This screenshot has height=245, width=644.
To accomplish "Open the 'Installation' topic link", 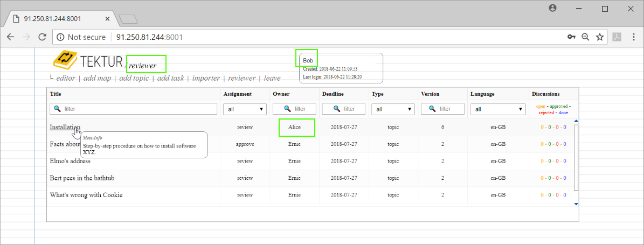I will (65, 127).
